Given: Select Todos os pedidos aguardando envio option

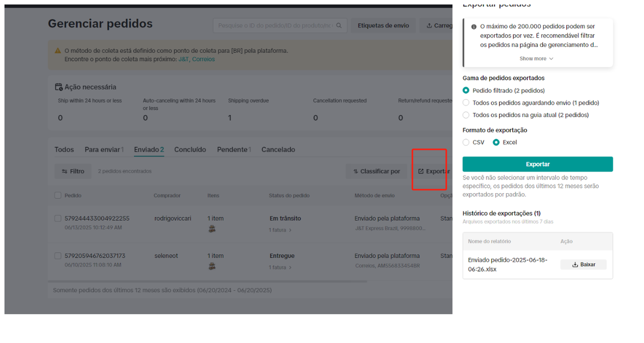Looking at the screenshot, I should [466, 103].
